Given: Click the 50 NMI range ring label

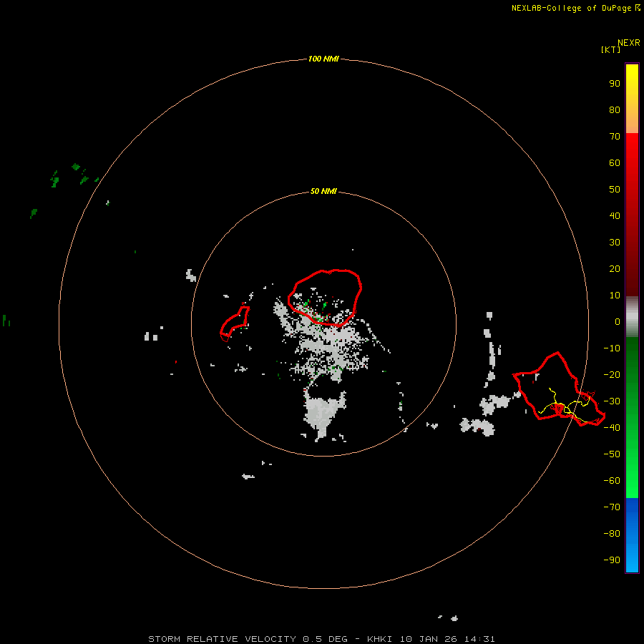Looking at the screenshot, I should coord(323,191).
